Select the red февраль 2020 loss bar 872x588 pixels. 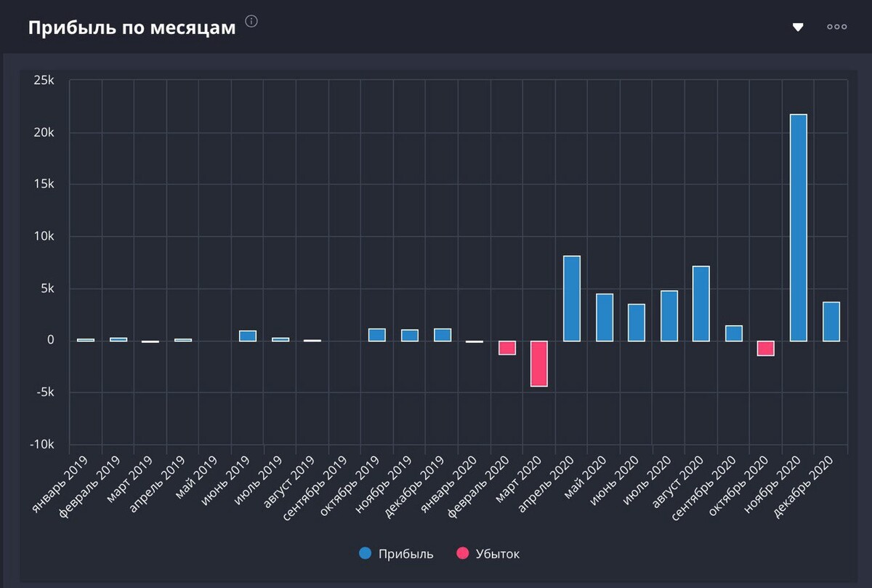506,347
